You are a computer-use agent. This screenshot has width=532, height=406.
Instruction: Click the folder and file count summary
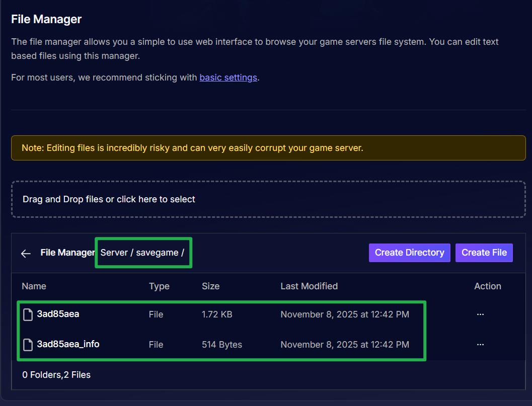tap(56, 374)
